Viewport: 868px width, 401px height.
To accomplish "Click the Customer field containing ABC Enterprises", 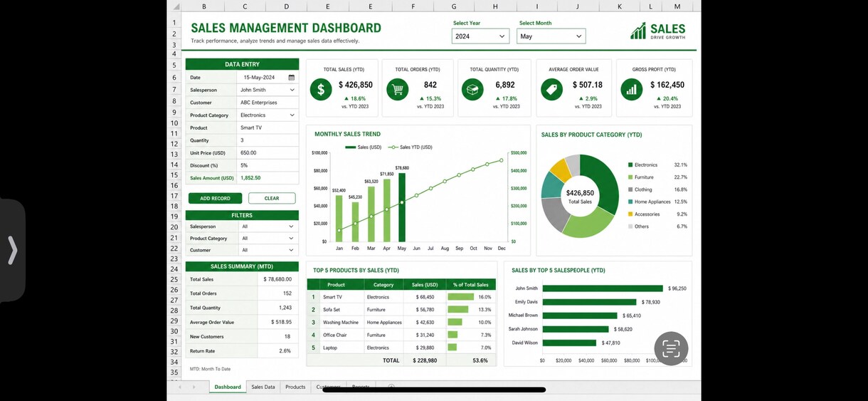I will click(268, 103).
